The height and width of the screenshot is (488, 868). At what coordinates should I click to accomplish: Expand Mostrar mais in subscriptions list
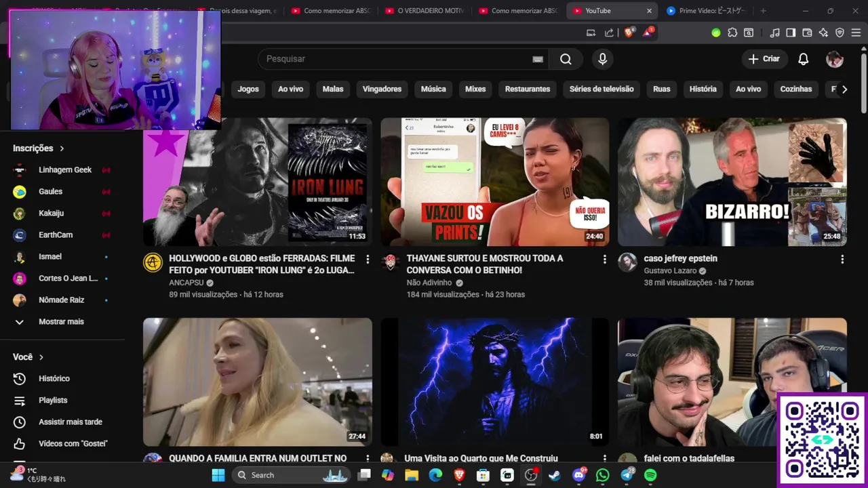(x=62, y=321)
